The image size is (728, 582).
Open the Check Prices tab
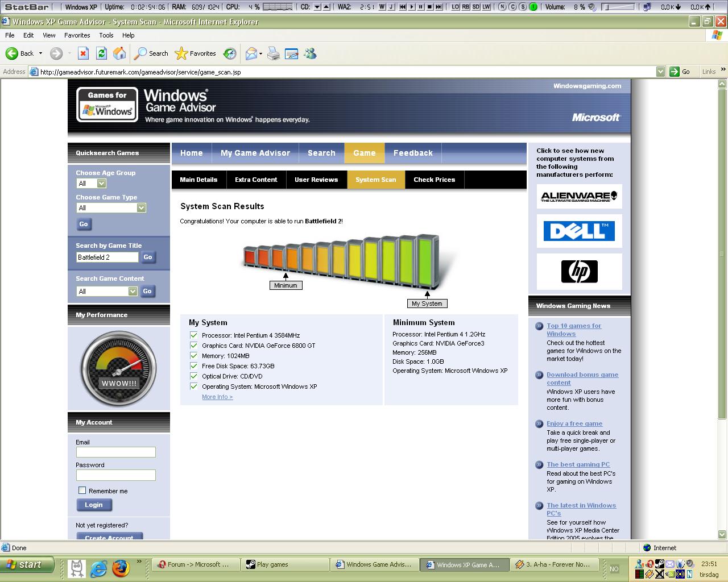[x=435, y=180]
